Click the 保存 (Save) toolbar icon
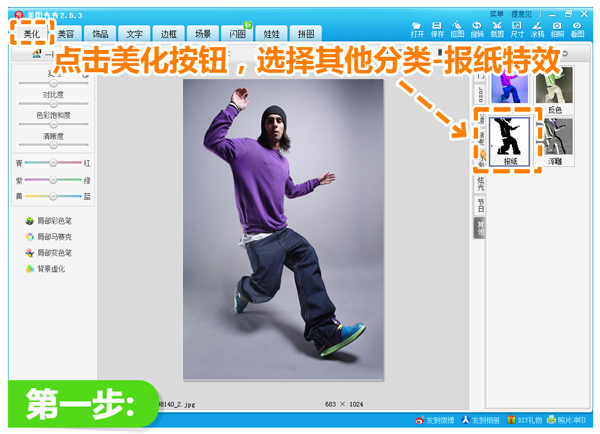Viewport: 600px width, 434px height. tap(437, 29)
